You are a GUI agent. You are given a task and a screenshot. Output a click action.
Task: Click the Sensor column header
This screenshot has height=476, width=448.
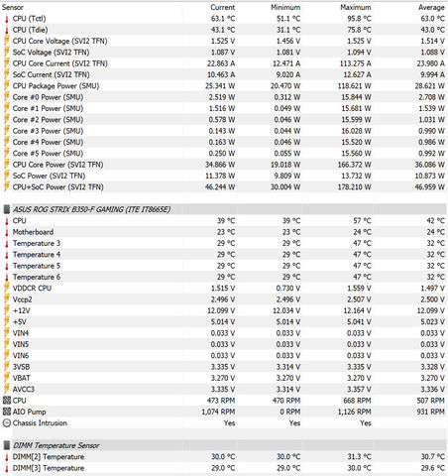[x=13, y=7]
